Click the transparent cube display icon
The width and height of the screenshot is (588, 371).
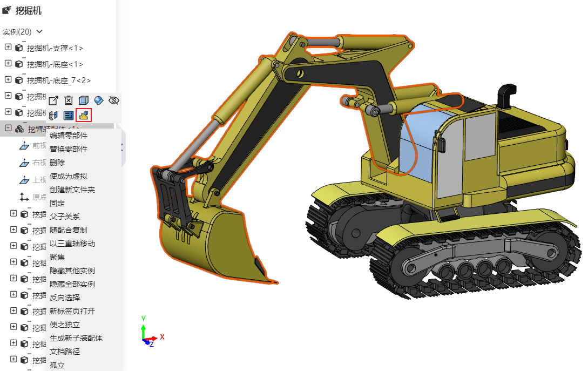pos(84,100)
